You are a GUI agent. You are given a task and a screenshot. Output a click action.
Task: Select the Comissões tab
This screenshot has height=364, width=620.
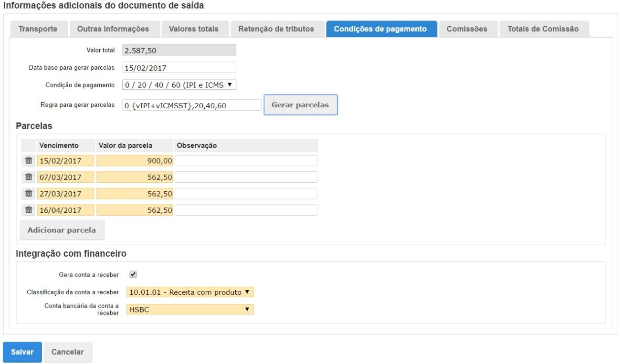click(467, 29)
